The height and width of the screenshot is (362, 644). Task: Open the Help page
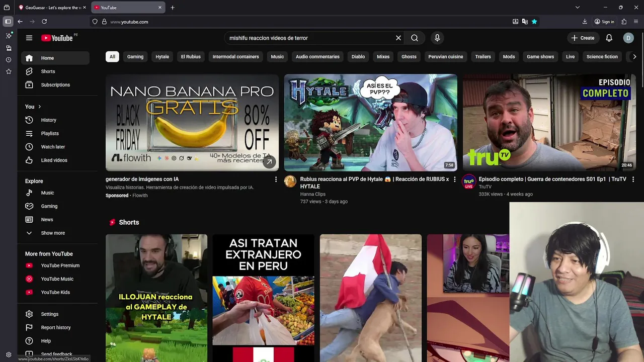55,341
